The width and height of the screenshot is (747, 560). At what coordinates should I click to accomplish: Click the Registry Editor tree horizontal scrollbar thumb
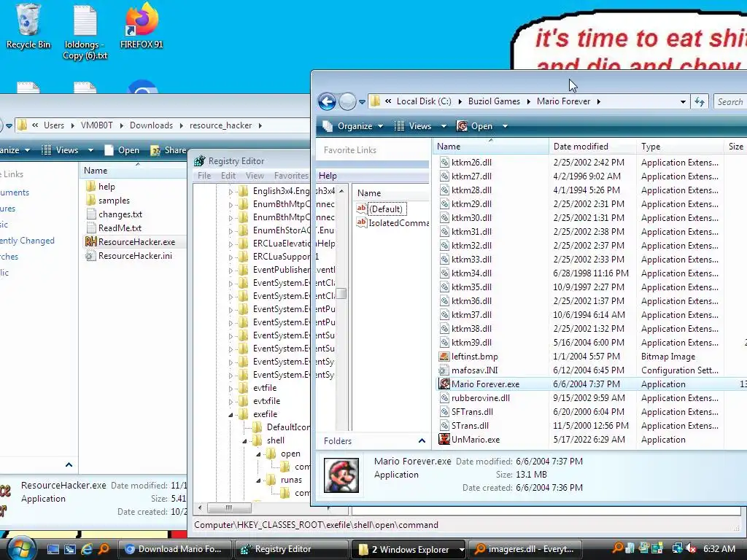pyautogui.click(x=229, y=507)
